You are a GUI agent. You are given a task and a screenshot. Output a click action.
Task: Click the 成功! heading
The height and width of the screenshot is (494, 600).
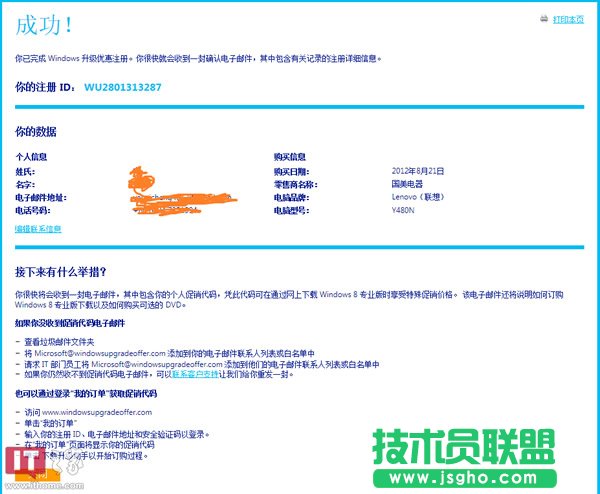pyautogui.click(x=44, y=26)
